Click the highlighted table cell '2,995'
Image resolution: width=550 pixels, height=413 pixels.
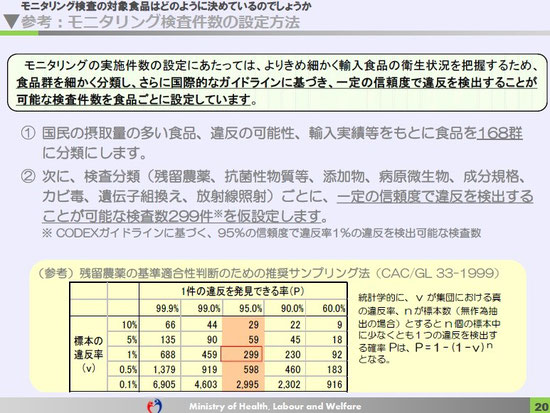coord(248,385)
